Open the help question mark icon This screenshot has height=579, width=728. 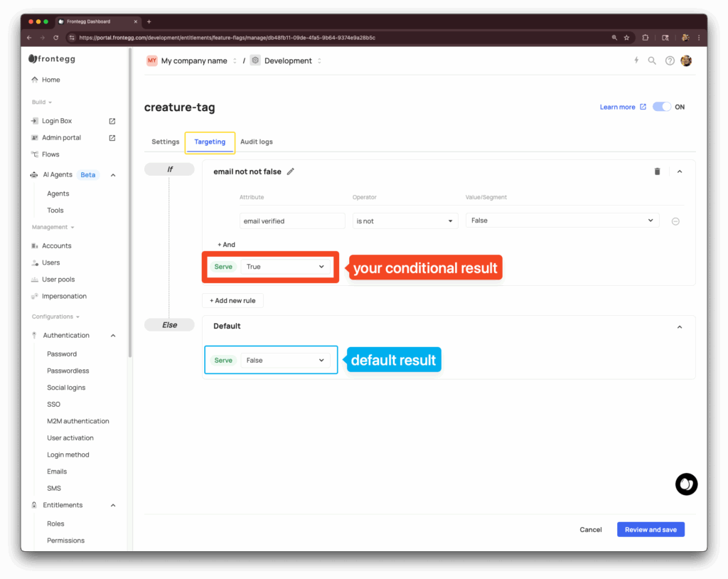670,61
